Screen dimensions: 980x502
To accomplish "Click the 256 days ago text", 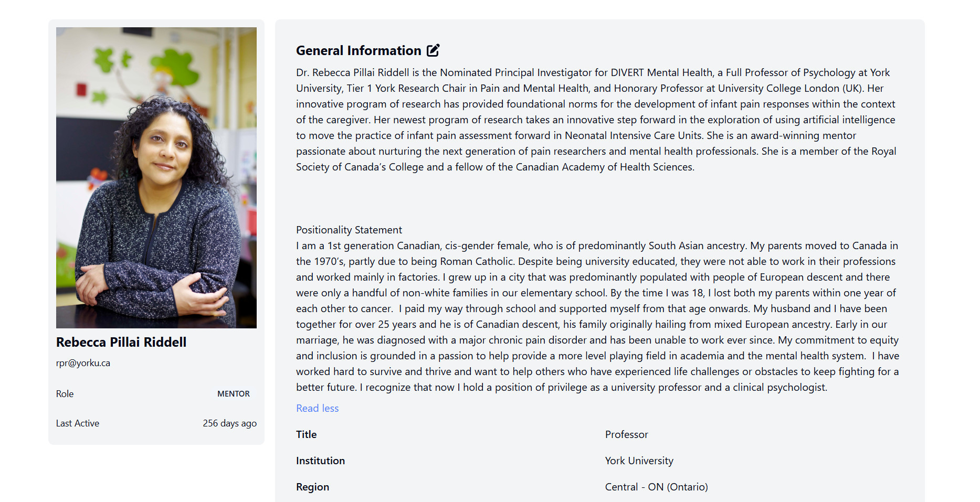I will [x=229, y=423].
